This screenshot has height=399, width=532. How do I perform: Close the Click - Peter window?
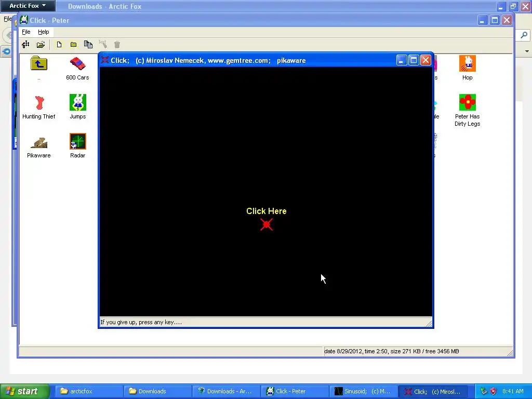point(507,20)
